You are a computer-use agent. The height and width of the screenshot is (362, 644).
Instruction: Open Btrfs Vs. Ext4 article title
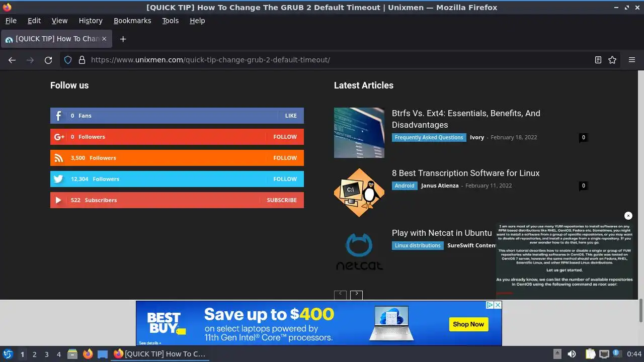[466, 119]
